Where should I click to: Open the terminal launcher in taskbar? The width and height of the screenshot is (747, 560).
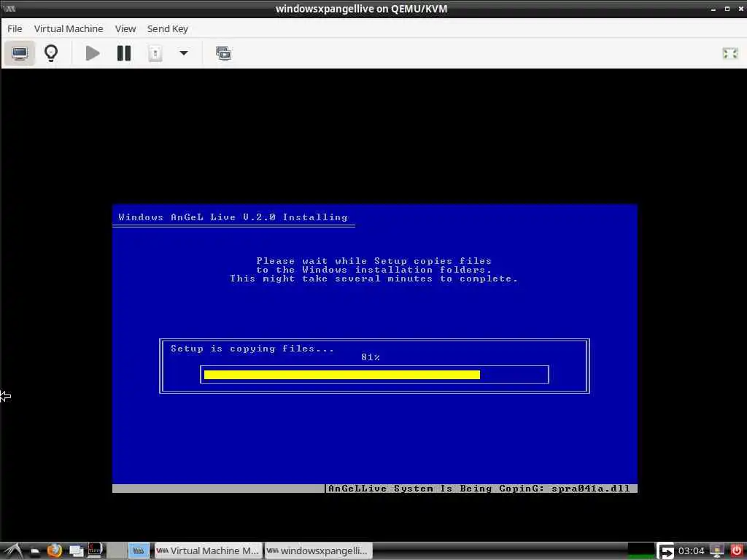click(95, 551)
